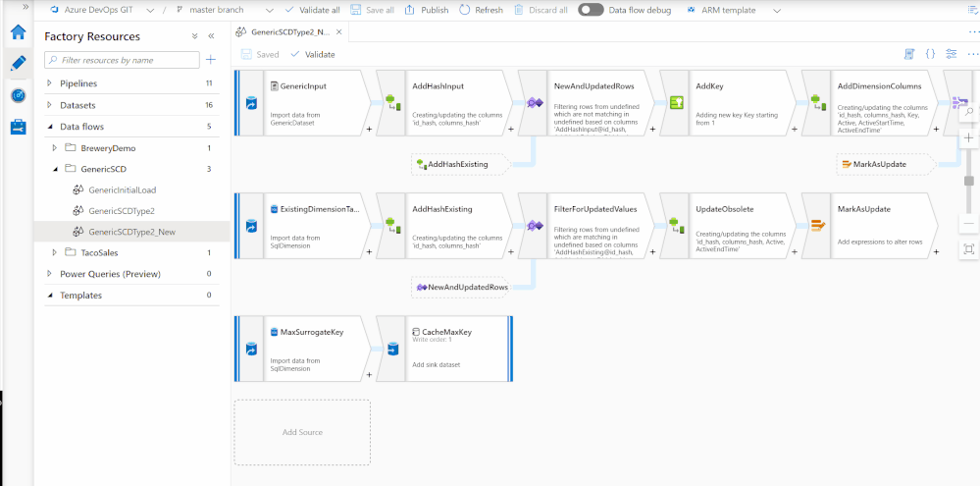Add transformation after GenericInput plus
The width and height of the screenshot is (980, 486).
pos(369,130)
